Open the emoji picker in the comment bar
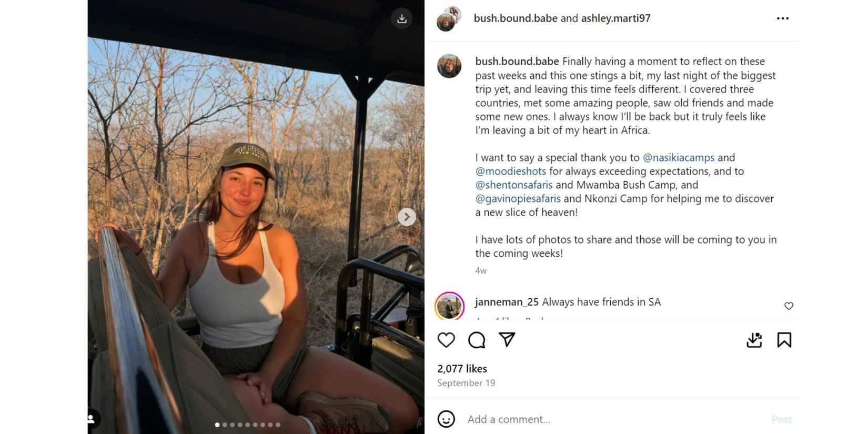Image resolution: width=868 pixels, height=434 pixels. pos(446,419)
